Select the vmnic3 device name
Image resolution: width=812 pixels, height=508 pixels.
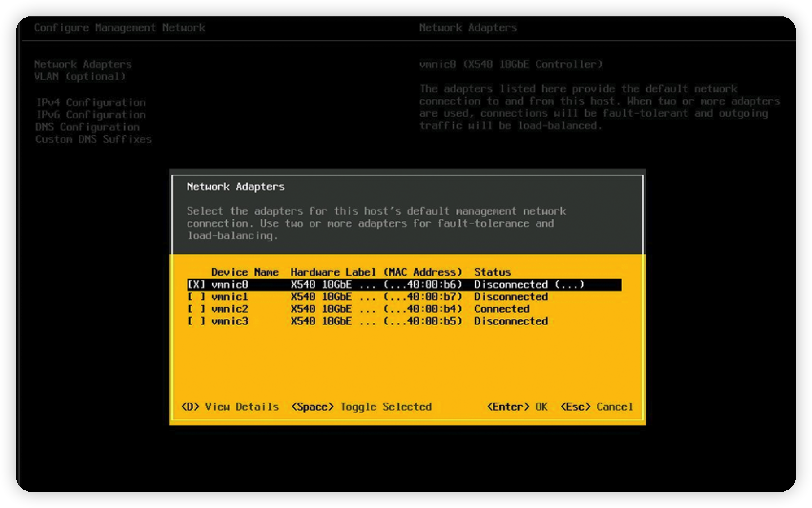pos(230,321)
